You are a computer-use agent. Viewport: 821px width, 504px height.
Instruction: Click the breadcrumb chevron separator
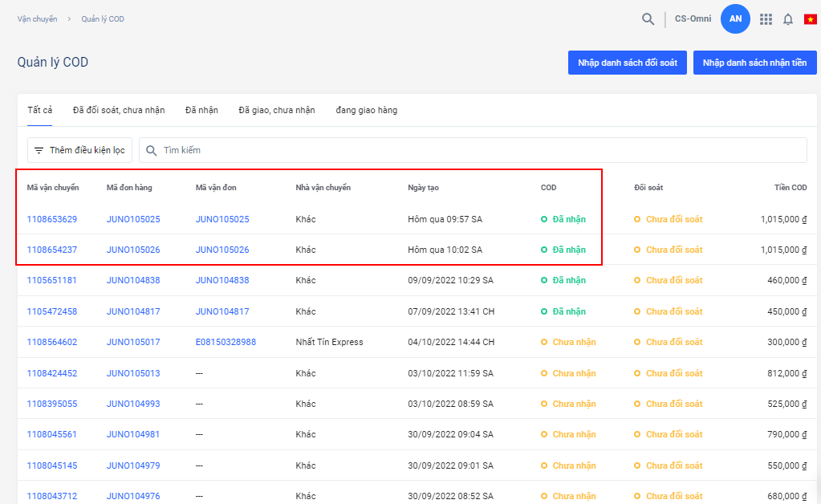point(70,19)
